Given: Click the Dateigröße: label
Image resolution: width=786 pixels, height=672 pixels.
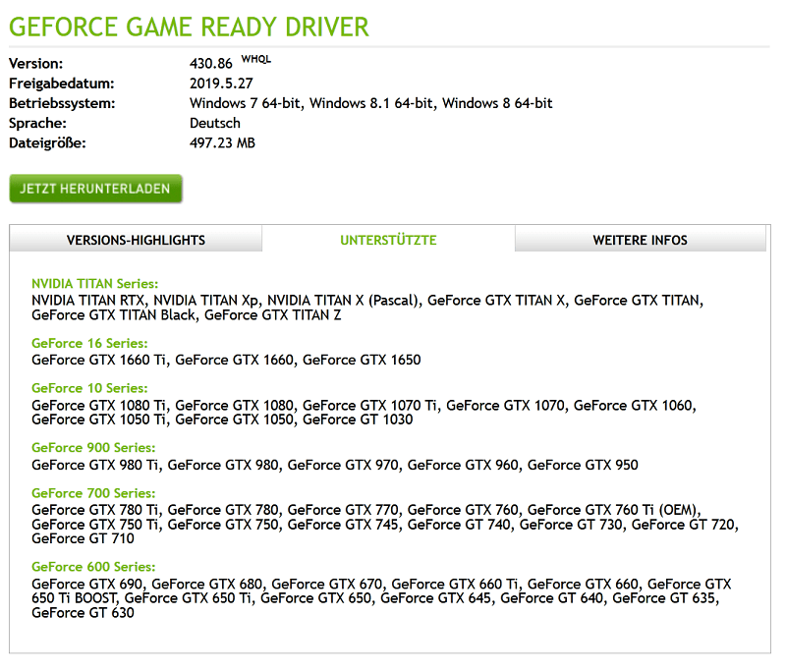Looking at the screenshot, I should (47, 142).
